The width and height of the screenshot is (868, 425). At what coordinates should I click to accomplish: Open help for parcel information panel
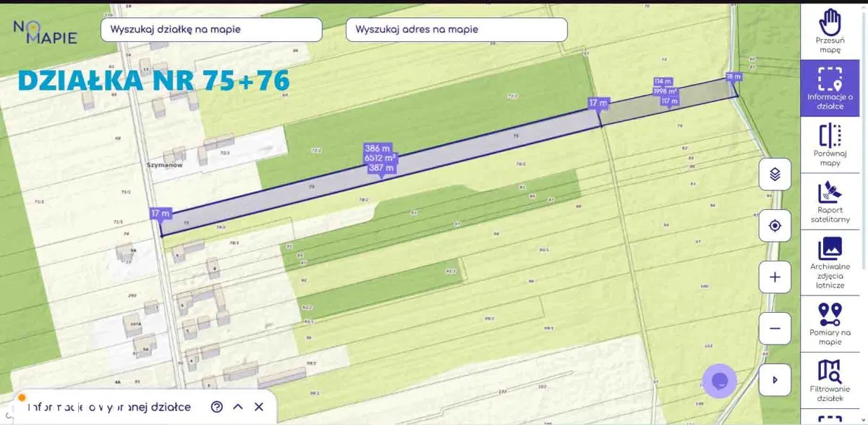[216, 407]
